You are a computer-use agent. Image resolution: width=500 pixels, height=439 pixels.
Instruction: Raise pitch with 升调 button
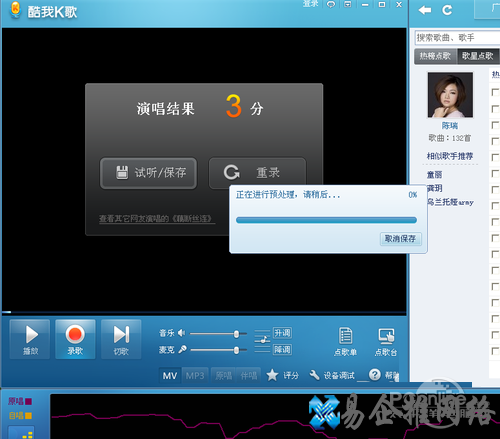tap(282, 333)
